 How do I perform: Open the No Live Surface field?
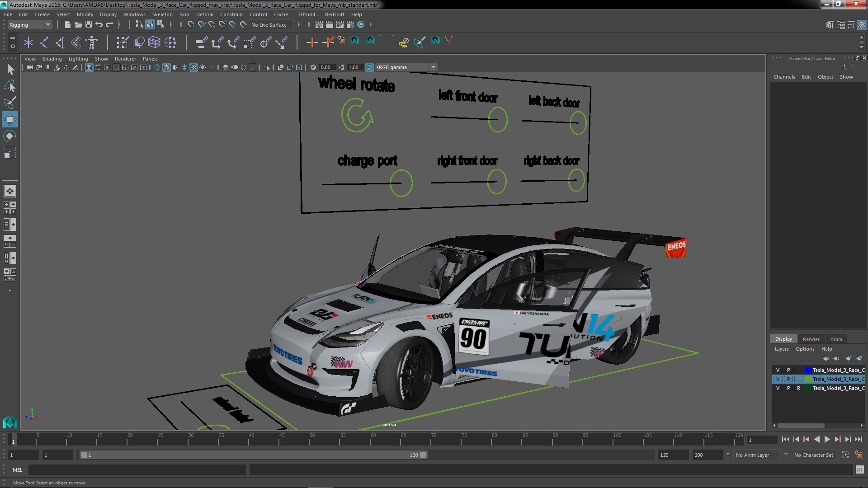click(271, 25)
